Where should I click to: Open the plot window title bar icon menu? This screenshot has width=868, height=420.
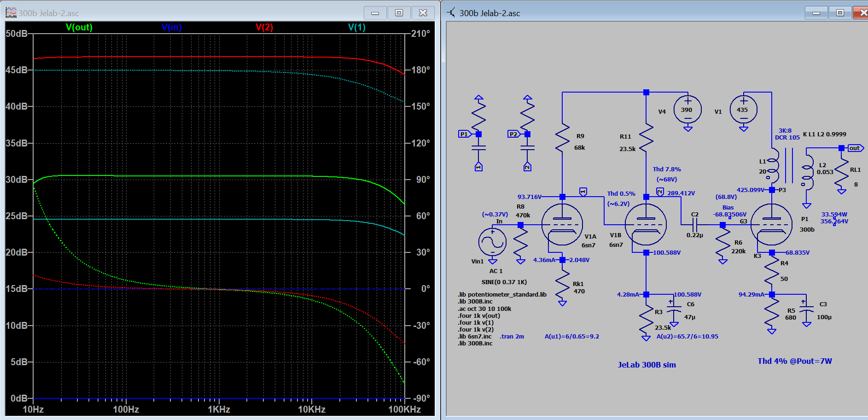(x=11, y=13)
